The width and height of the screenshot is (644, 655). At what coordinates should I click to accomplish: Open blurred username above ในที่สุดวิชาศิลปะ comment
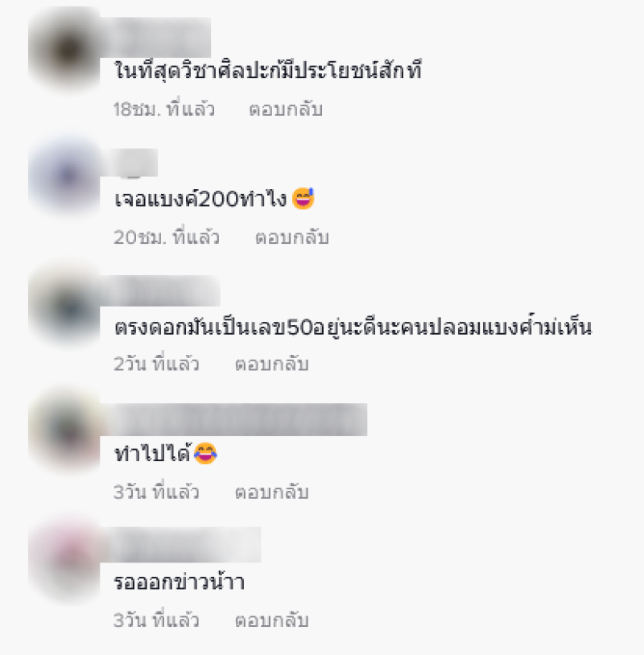pos(155,37)
